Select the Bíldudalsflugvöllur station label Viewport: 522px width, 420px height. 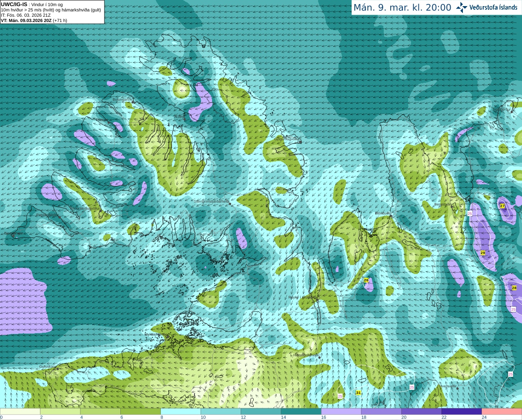tap(85, 208)
